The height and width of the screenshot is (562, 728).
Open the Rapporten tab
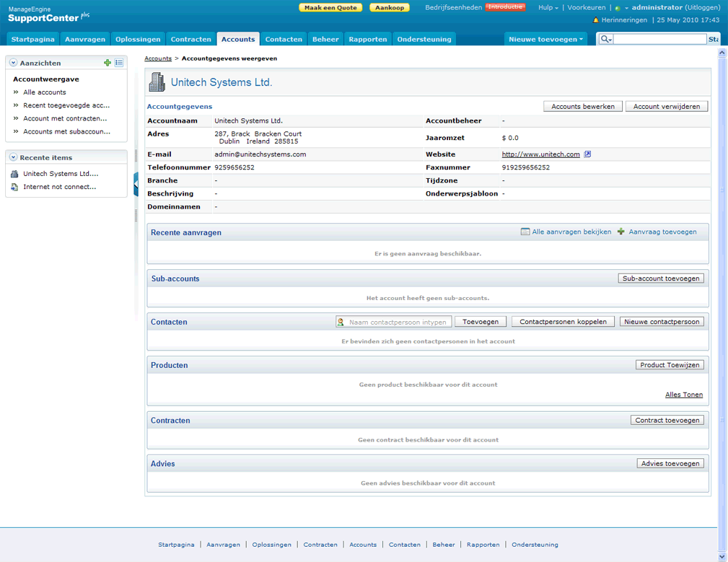click(x=368, y=39)
